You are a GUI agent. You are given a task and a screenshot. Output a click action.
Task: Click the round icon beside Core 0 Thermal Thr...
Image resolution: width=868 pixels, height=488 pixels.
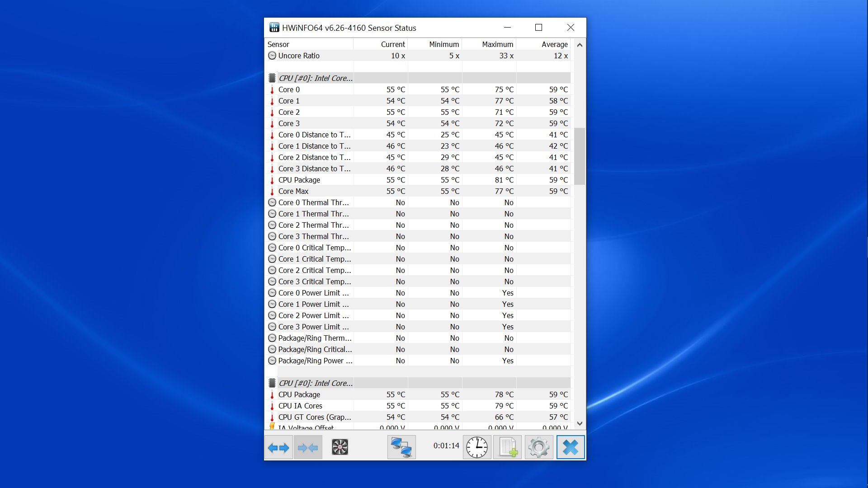click(x=272, y=202)
